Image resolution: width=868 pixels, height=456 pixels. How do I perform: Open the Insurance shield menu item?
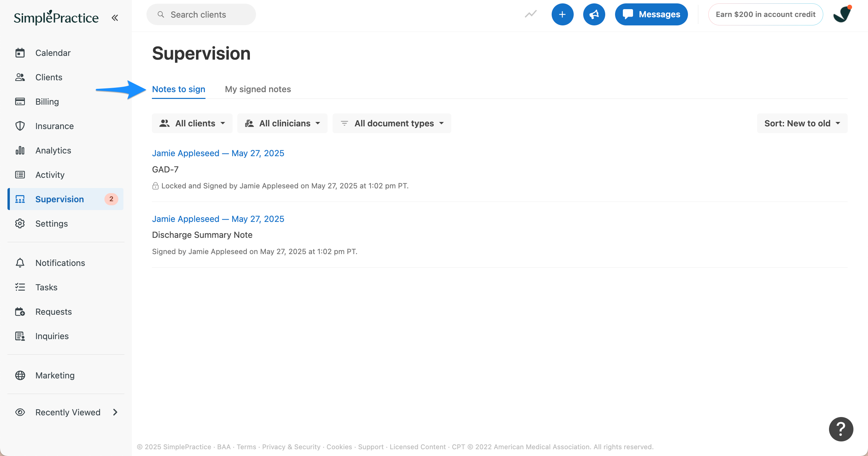click(54, 126)
